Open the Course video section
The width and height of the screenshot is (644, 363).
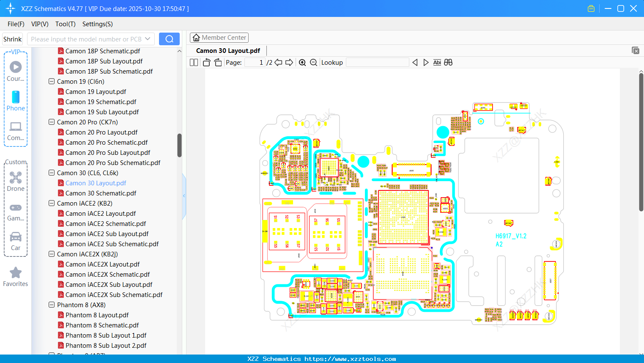16,71
